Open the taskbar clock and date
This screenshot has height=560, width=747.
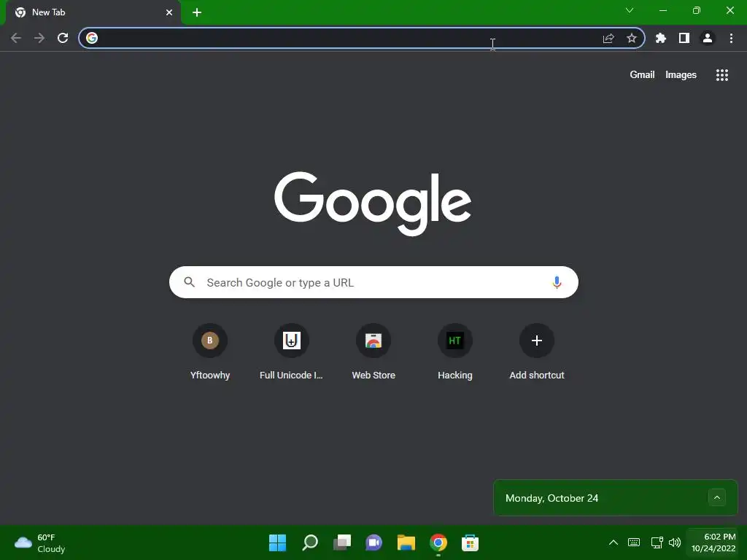713,542
